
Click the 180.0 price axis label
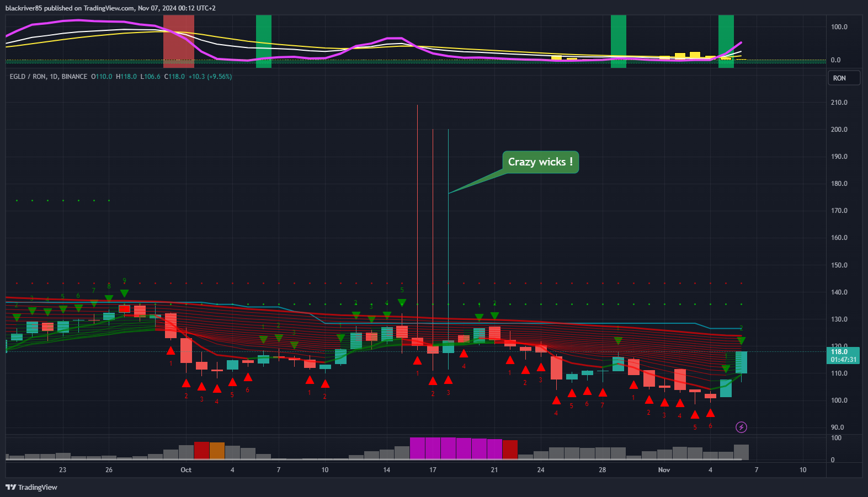839,184
